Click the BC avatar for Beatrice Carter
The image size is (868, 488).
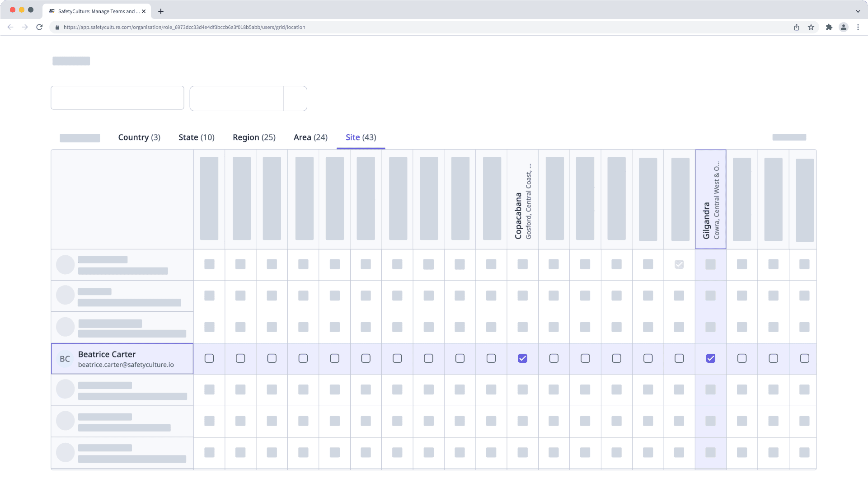65,358
